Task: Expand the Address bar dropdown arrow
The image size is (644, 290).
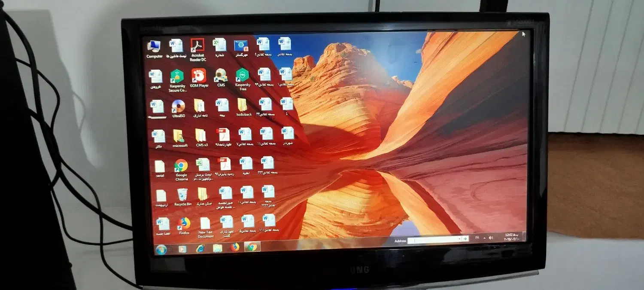Action: [x=459, y=238]
